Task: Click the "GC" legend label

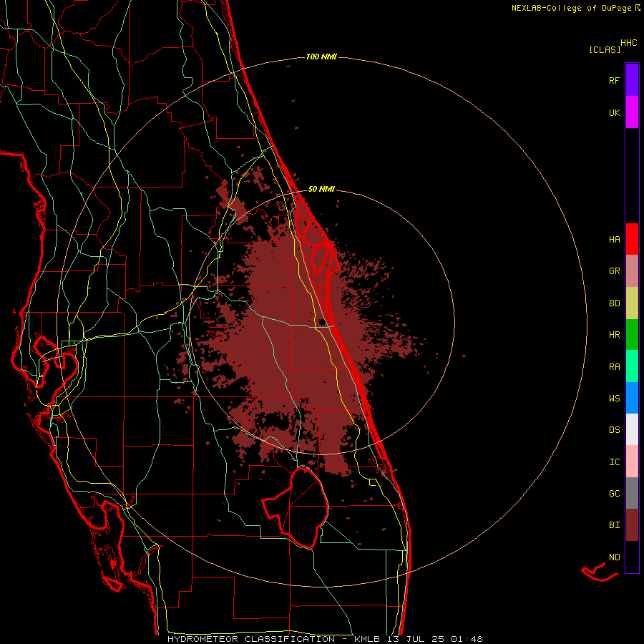Action: 615,494
